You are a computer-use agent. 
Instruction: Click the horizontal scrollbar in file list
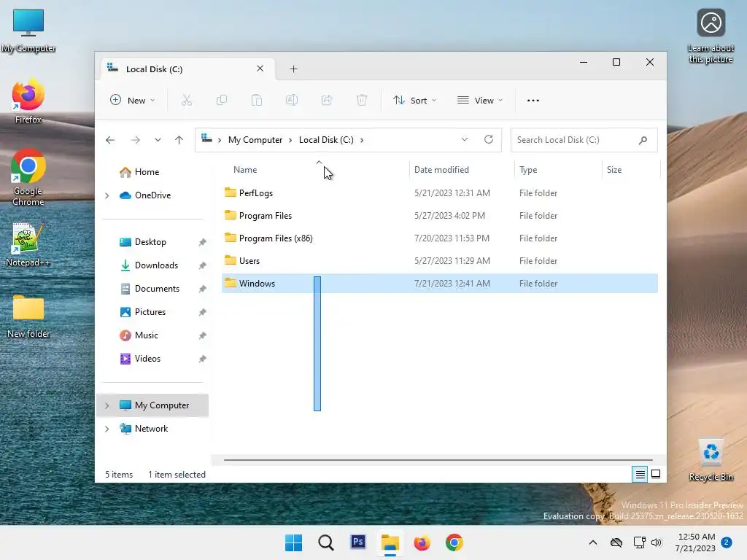(x=438, y=460)
